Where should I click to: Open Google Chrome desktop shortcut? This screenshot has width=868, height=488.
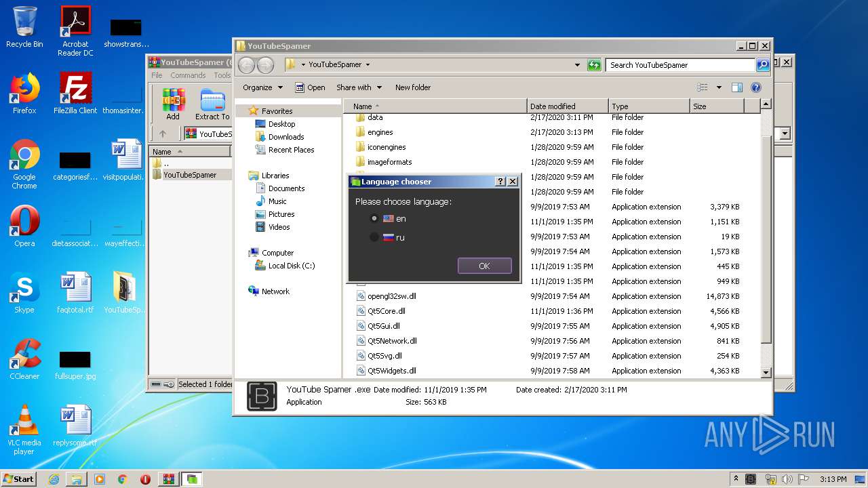[24, 164]
